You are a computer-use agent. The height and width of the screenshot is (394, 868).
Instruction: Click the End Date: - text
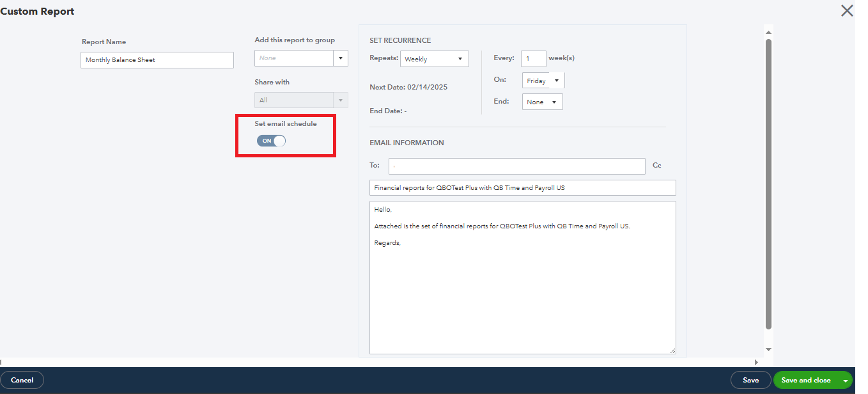point(388,111)
